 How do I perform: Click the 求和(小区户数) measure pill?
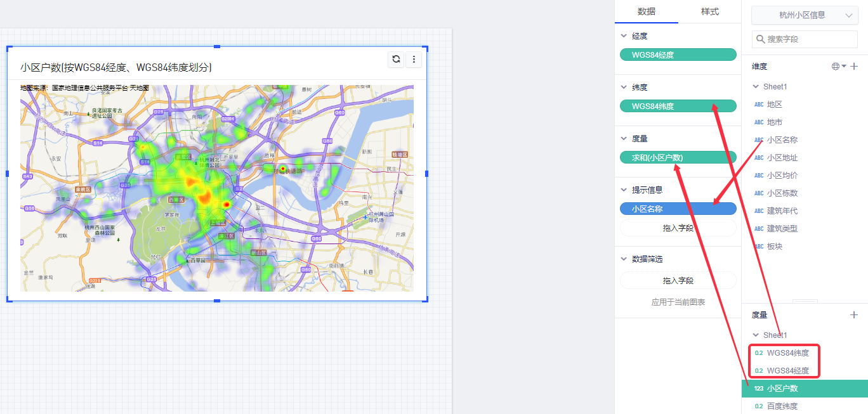(x=678, y=157)
